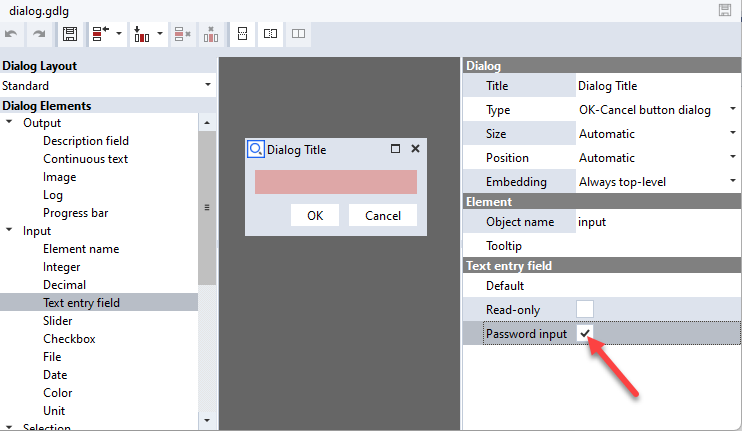Click the split cell vertically icon
Screen dimensions: 742x431
point(241,34)
